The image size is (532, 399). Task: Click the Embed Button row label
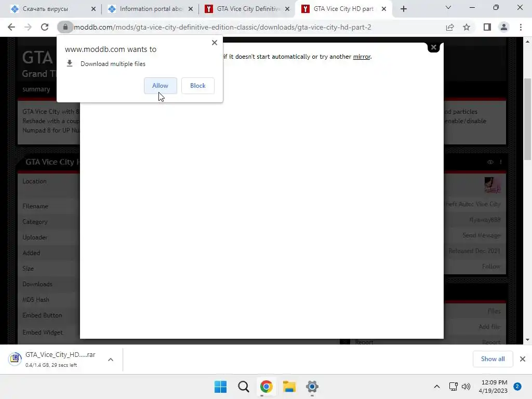[x=43, y=315]
